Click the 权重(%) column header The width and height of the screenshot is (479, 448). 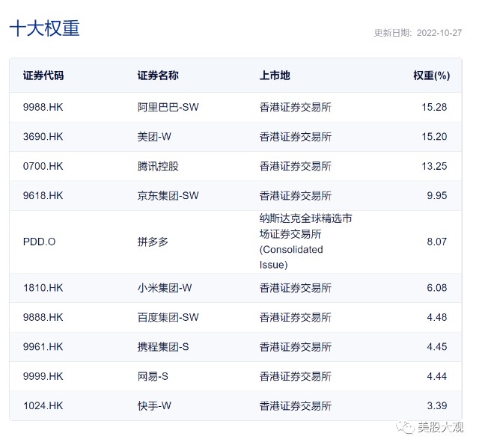tap(432, 76)
